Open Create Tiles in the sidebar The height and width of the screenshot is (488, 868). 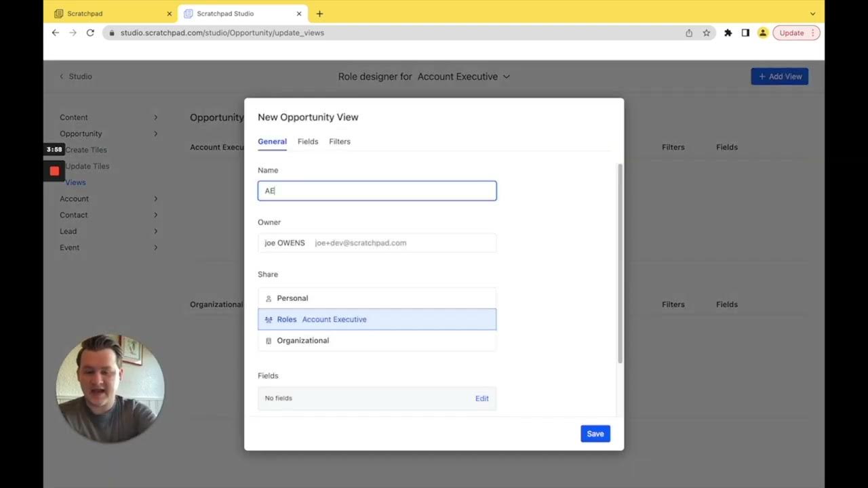tap(86, 150)
